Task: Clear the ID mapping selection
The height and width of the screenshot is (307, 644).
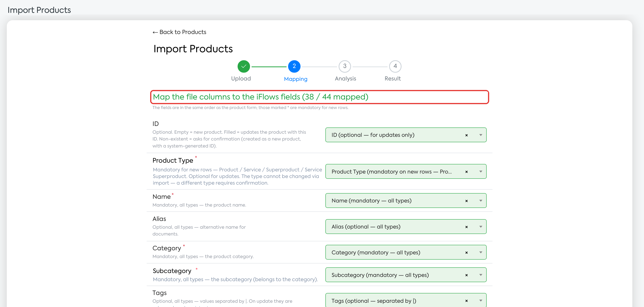Action: pos(466,135)
